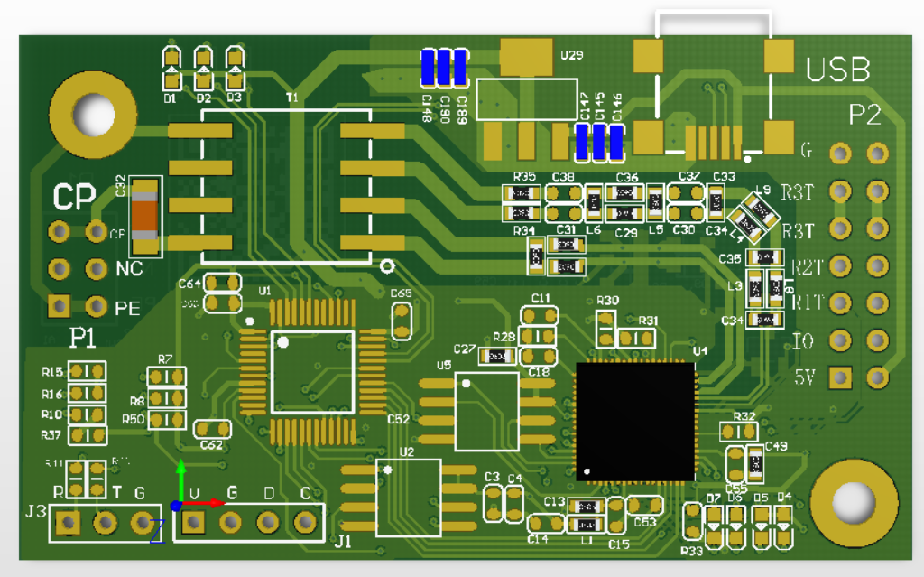Select the D2 diode footprint
The width and height of the screenshot is (924, 577).
(203, 68)
